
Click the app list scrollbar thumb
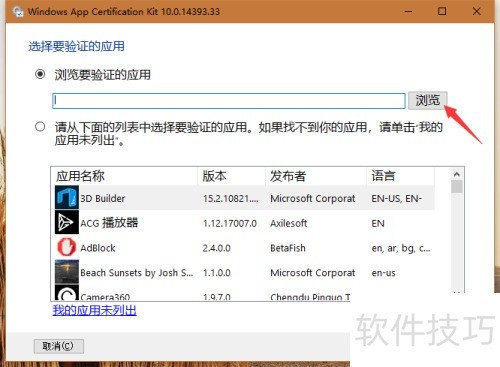coord(457,187)
